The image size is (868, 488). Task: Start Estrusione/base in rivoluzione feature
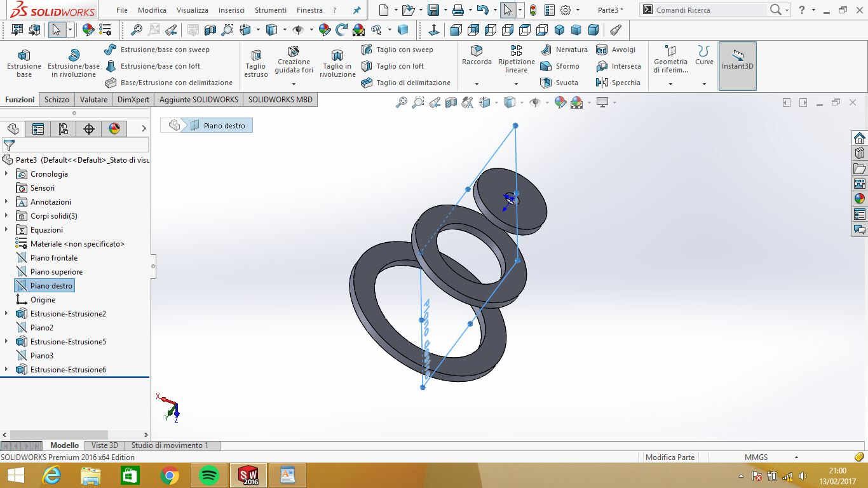(x=74, y=63)
